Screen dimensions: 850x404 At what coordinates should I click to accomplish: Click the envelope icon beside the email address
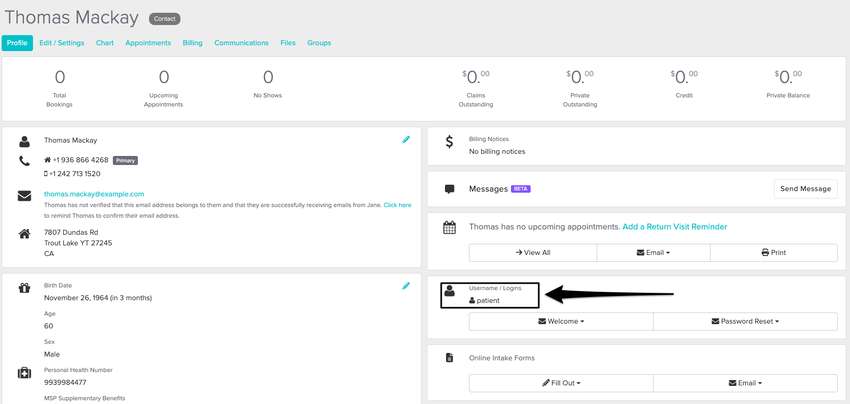[x=24, y=196]
